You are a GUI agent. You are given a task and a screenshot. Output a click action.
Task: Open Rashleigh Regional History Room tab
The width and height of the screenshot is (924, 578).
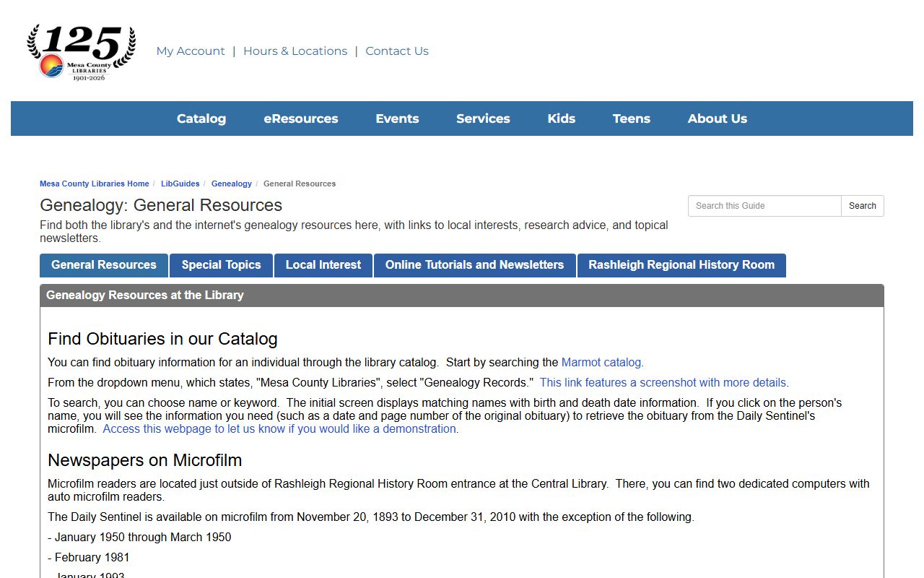click(681, 265)
